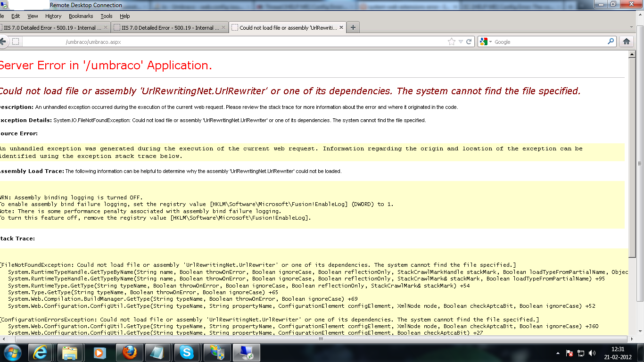Click the 'Exception Details:' label
644x362 pixels.
(x=26, y=120)
